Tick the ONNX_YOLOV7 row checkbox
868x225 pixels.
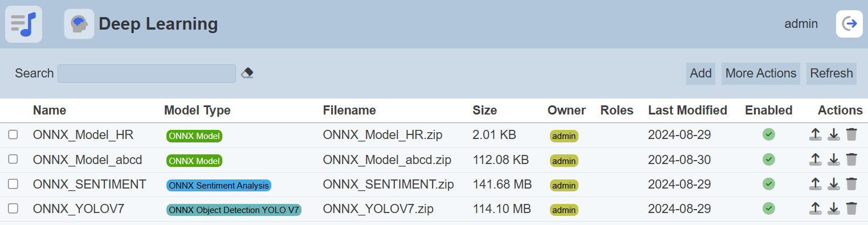point(13,208)
